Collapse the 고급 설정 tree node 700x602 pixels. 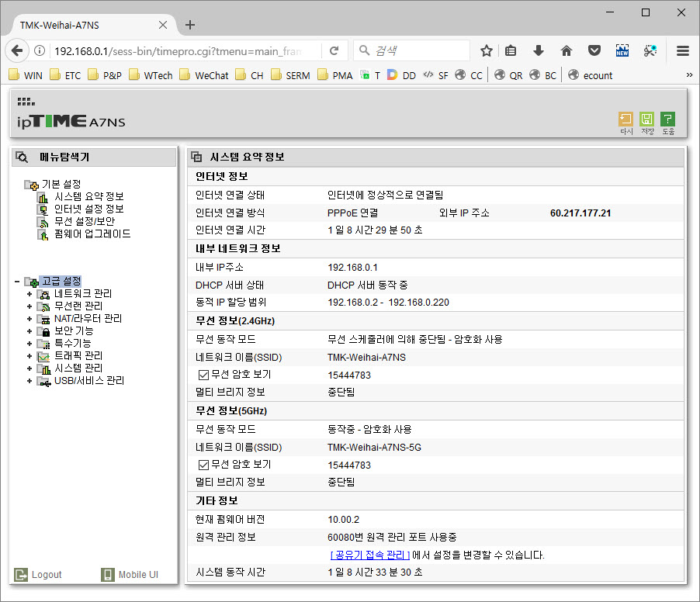coord(17,282)
